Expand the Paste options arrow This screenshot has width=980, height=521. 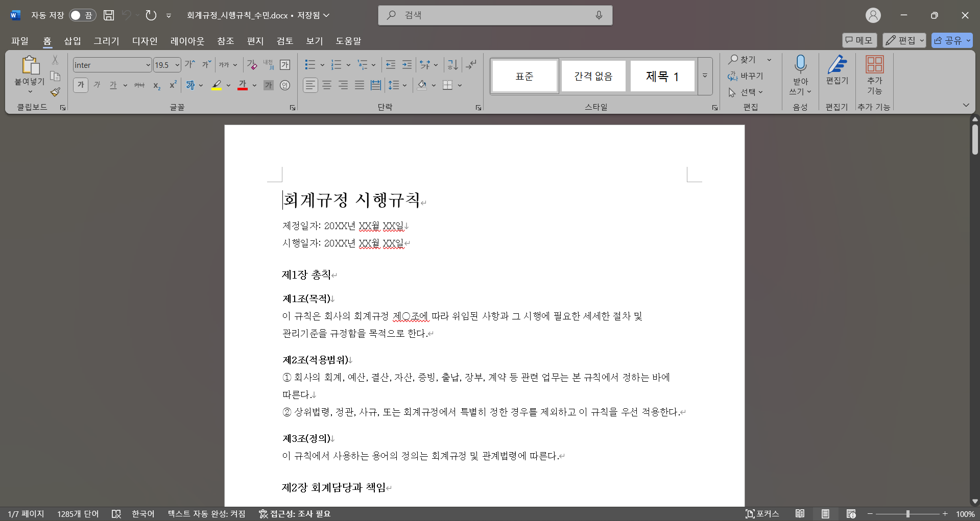tap(30, 92)
